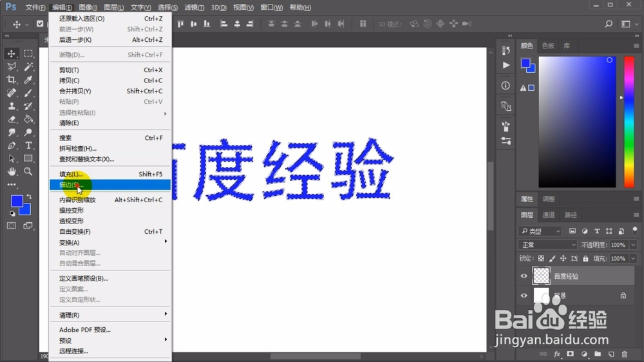Screen dimensions: 644x362
Task: Create a new layer icon
Action: click(x=611, y=354)
